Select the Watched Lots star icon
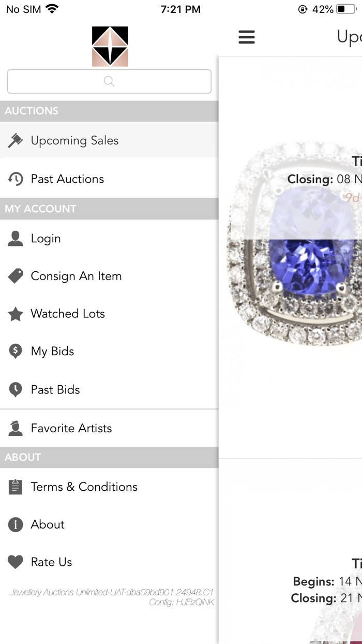Viewport: 362px width, 644px height. tap(15, 314)
